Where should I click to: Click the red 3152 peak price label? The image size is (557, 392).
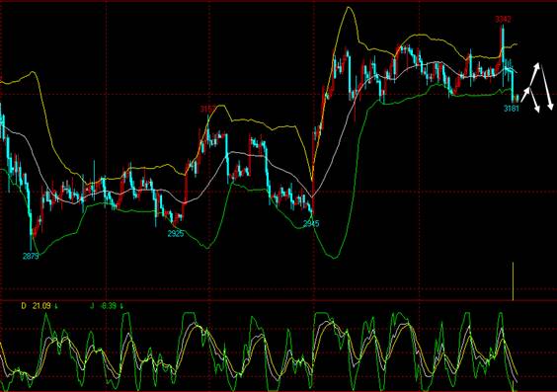(x=207, y=109)
